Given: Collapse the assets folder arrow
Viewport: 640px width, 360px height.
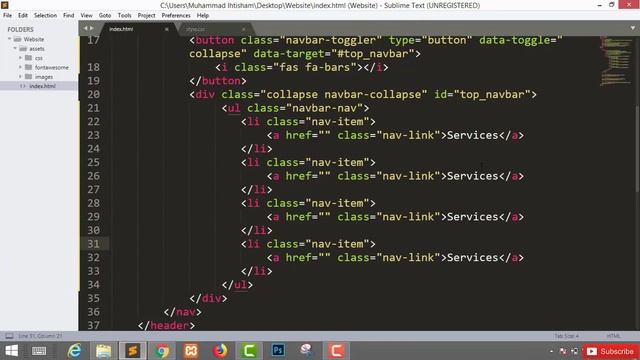Looking at the screenshot, I should pos(15,49).
